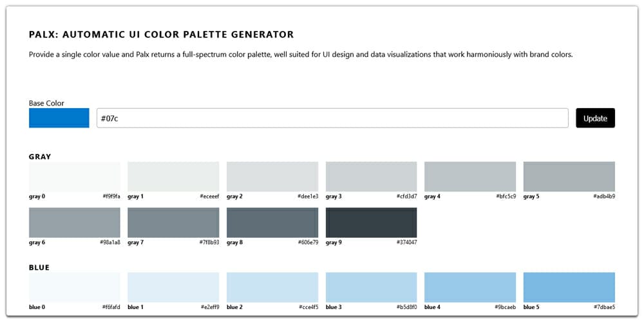Viewport: 644px width, 322px height.
Task: Pick the gray 2 swatch
Action: tap(272, 176)
